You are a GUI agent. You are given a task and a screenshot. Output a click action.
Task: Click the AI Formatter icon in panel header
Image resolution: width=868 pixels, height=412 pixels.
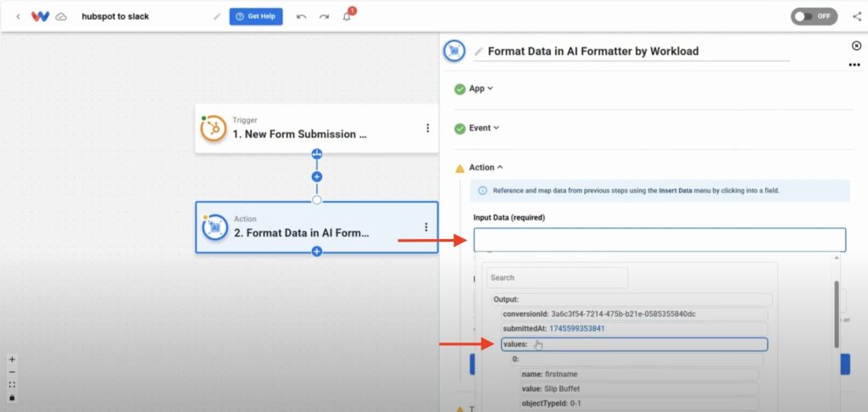tap(454, 51)
